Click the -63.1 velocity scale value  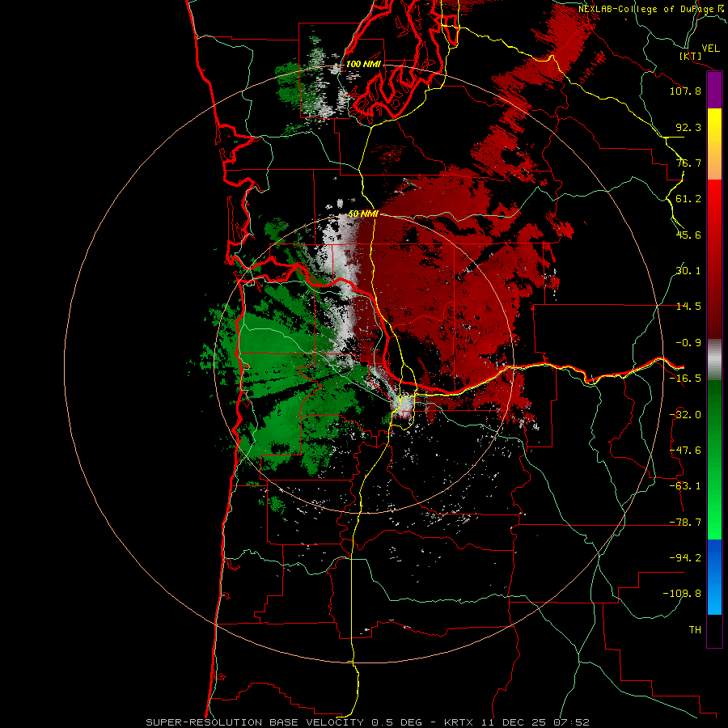click(x=685, y=486)
